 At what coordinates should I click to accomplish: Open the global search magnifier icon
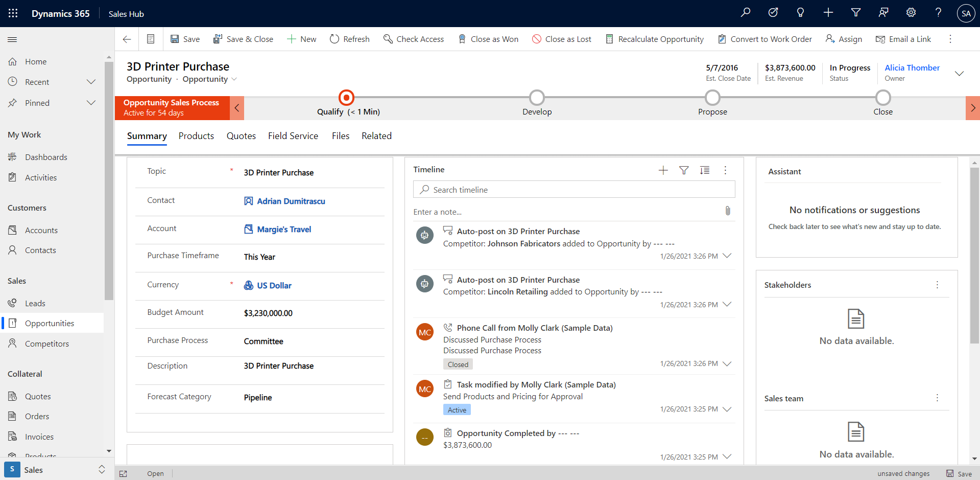point(746,13)
